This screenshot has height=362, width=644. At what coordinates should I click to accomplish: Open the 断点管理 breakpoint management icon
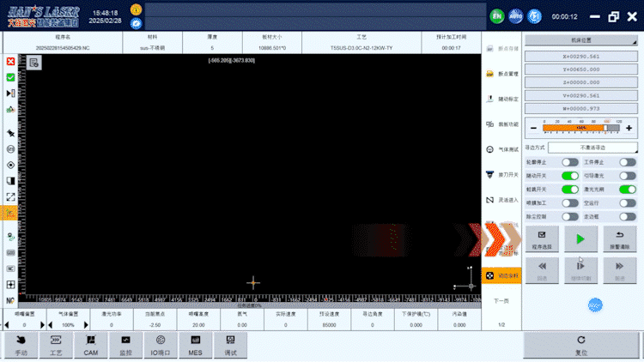click(x=489, y=74)
